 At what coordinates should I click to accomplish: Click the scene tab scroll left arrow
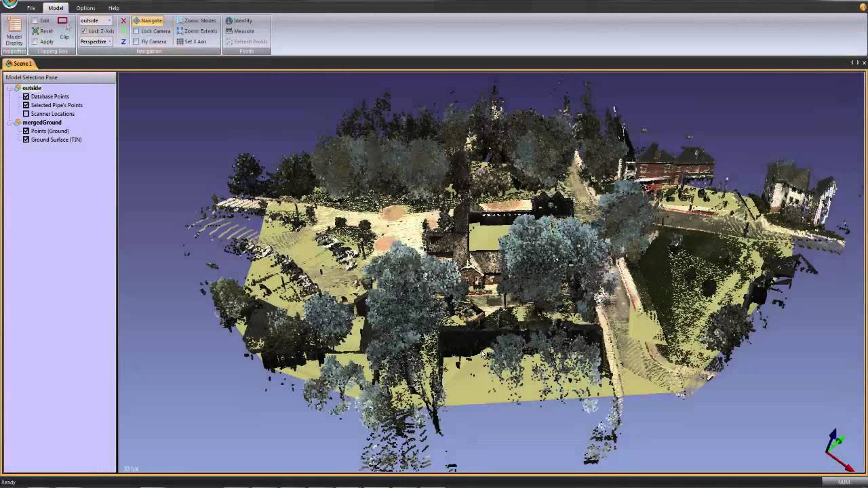pos(852,63)
